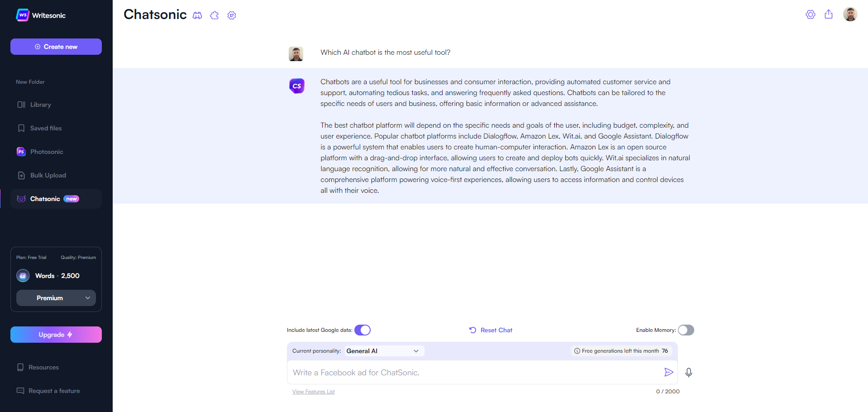Open the Premium quality dropdown
868x412 pixels.
56,298
